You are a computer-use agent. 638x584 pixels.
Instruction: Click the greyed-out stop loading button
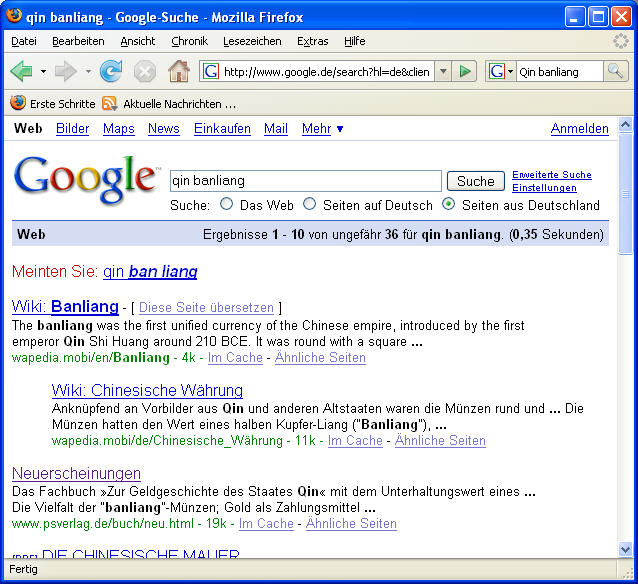click(x=145, y=72)
